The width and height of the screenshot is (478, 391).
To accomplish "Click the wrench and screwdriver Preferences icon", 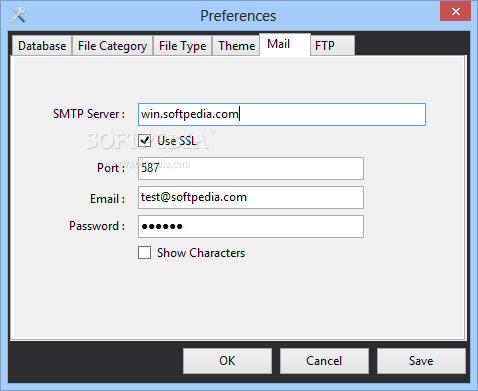I will point(18,15).
